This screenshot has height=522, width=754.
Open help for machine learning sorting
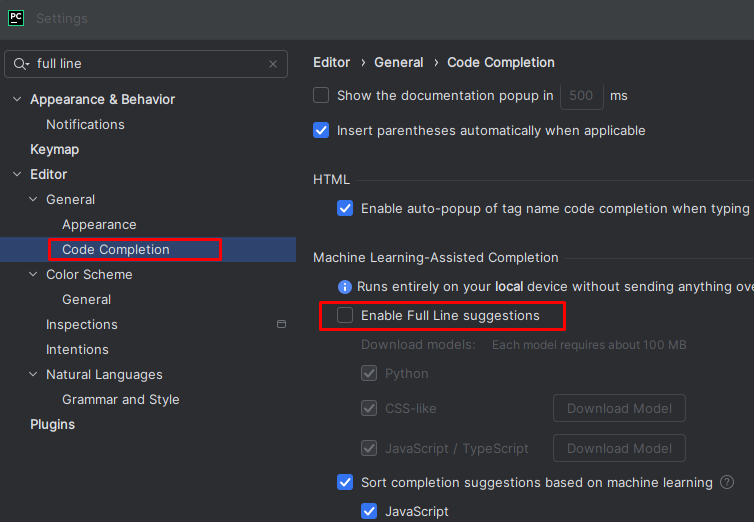click(x=726, y=482)
